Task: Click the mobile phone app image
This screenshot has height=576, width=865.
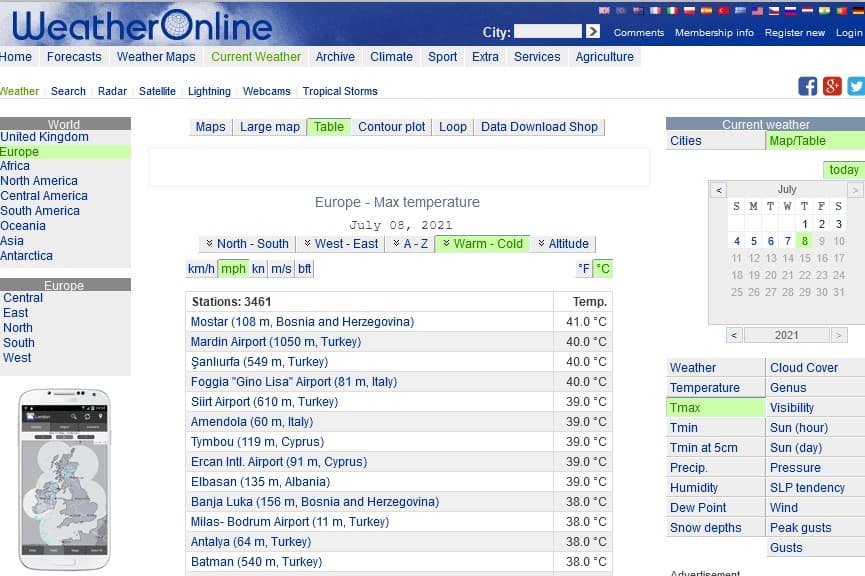Action: click(64, 479)
